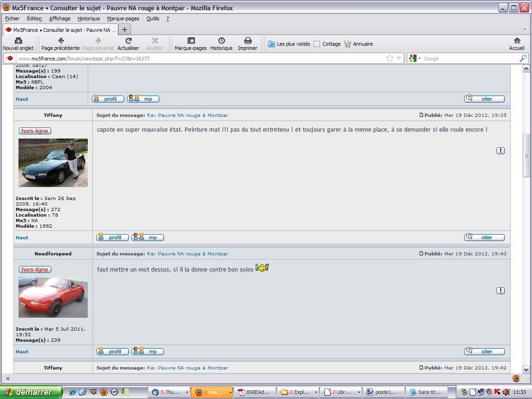This screenshot has width=532, height=399.
Task: Open subject link of the 19:42 post
Action: (187, 368)
